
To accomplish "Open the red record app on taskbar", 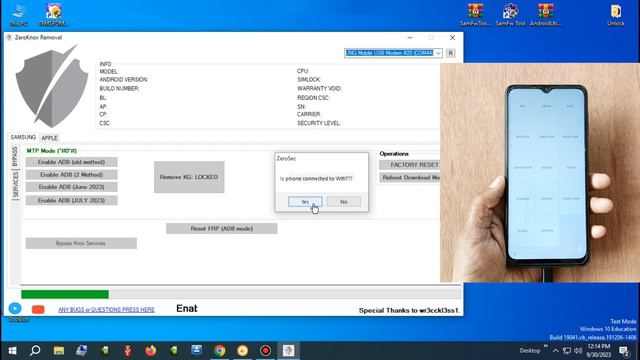I will coord(265,351).
